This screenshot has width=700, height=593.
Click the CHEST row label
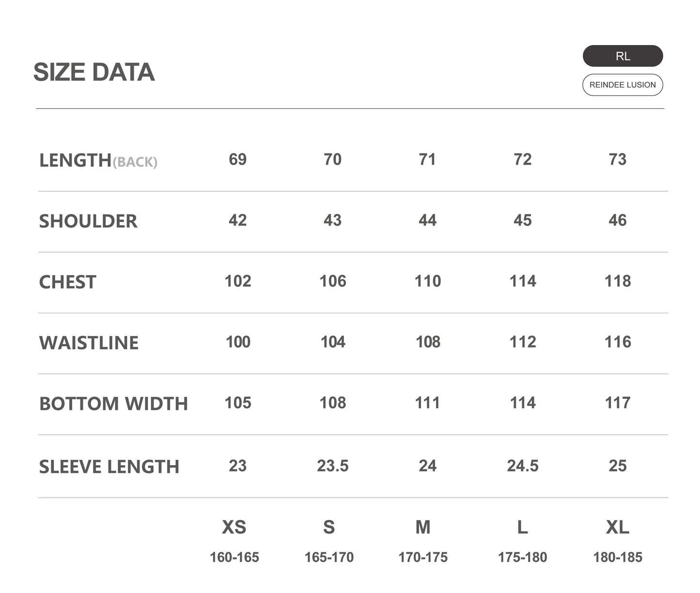point(68,282)
